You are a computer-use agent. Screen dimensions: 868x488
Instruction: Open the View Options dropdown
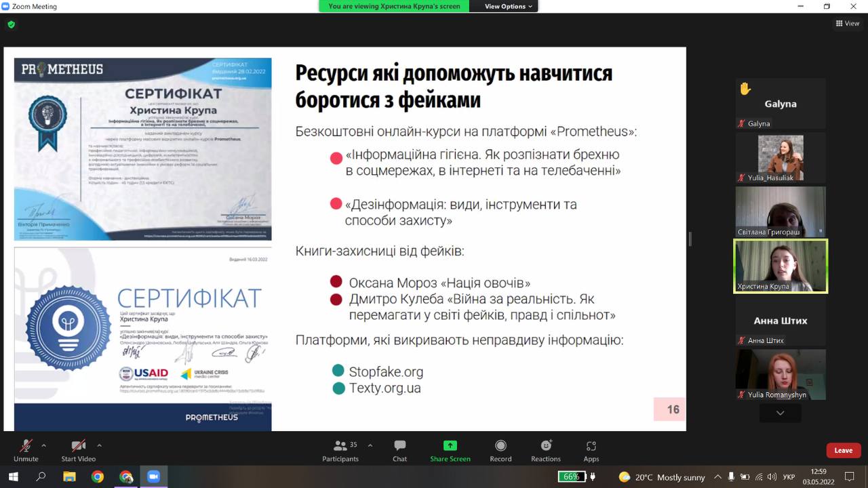509,6
